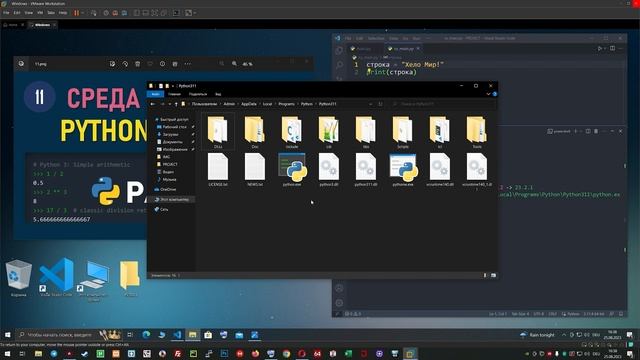Open the Explorer Файл tab
This screenshot has width=640, height=360.
tap(156, 94)
